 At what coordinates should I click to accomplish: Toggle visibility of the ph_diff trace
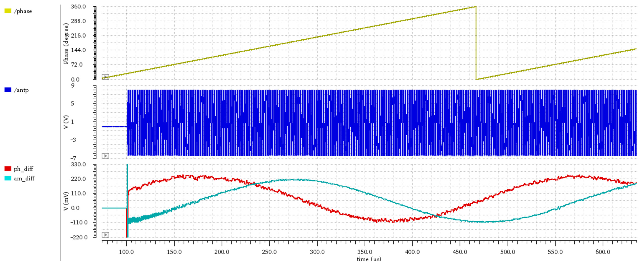(8, 169)
